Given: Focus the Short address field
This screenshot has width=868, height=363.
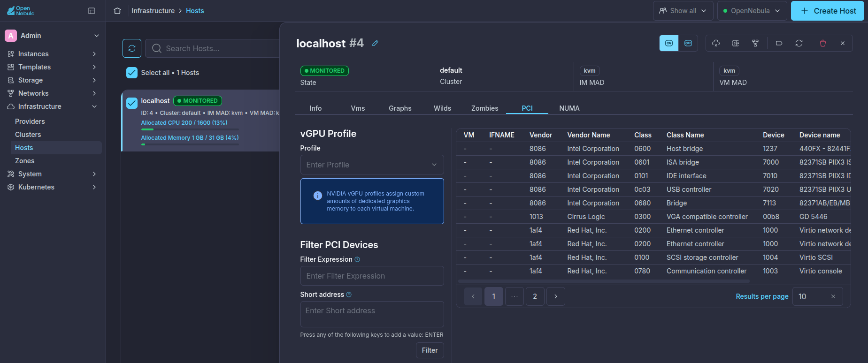Looking at the screenshot, I should tap(372, 314).
